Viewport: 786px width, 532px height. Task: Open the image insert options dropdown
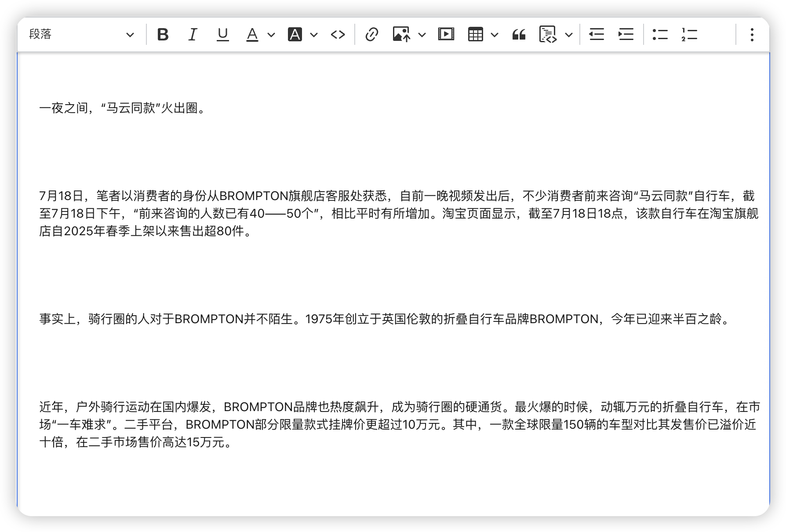pos(422,35)
